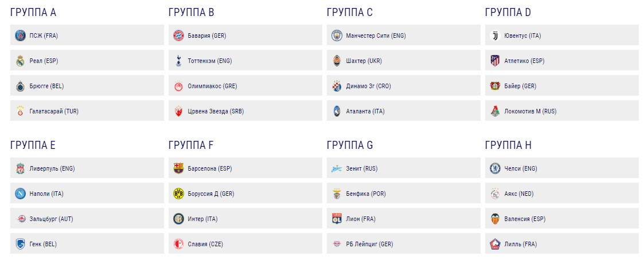The image size is (644, 260).
Task: Click the Atletico Madrid crest
Action: pyautogui.click(x=494, y=61)
